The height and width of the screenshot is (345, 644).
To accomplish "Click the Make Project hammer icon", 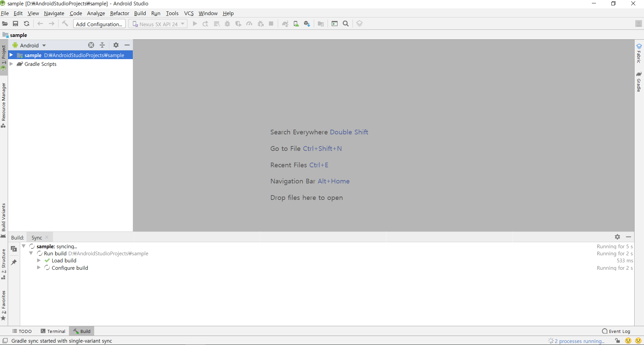I will click(65, 24).
